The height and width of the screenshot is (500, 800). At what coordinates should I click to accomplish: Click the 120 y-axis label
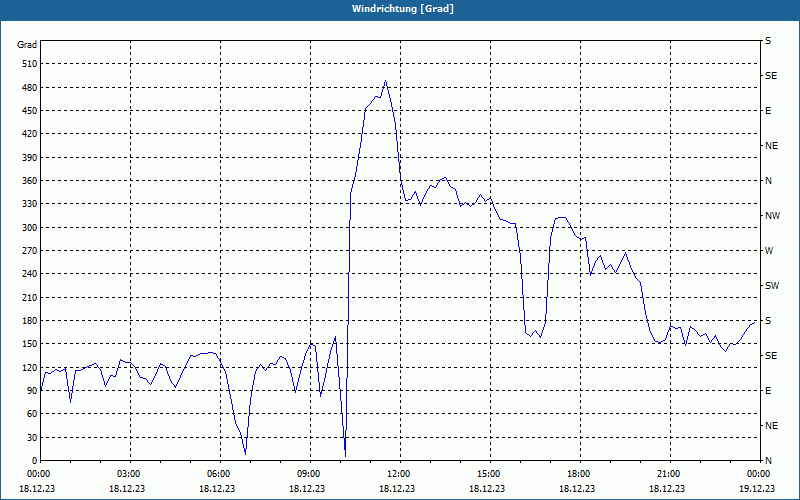30,367
